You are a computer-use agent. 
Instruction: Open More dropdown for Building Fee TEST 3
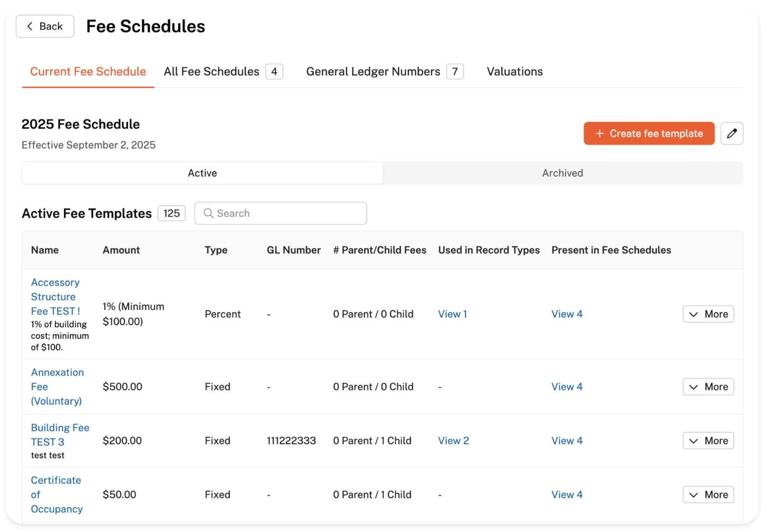[x=708, y=441]
